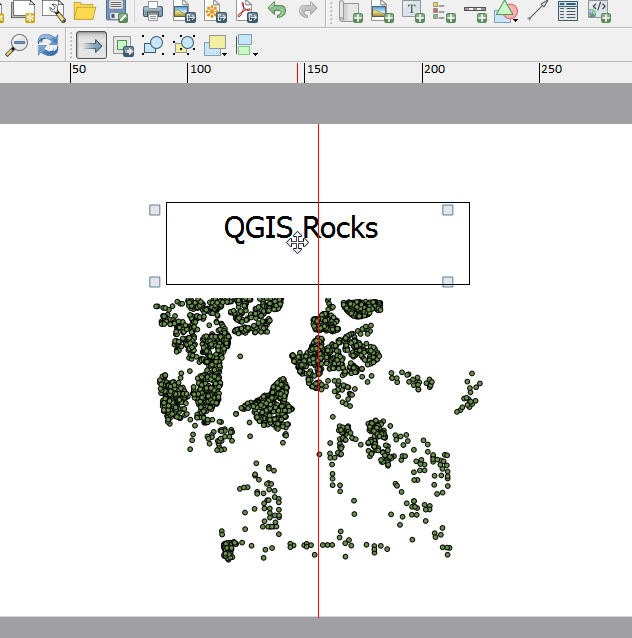Toggle the Move item content tool
Screen dimensions: 632x638
[123, 45]
